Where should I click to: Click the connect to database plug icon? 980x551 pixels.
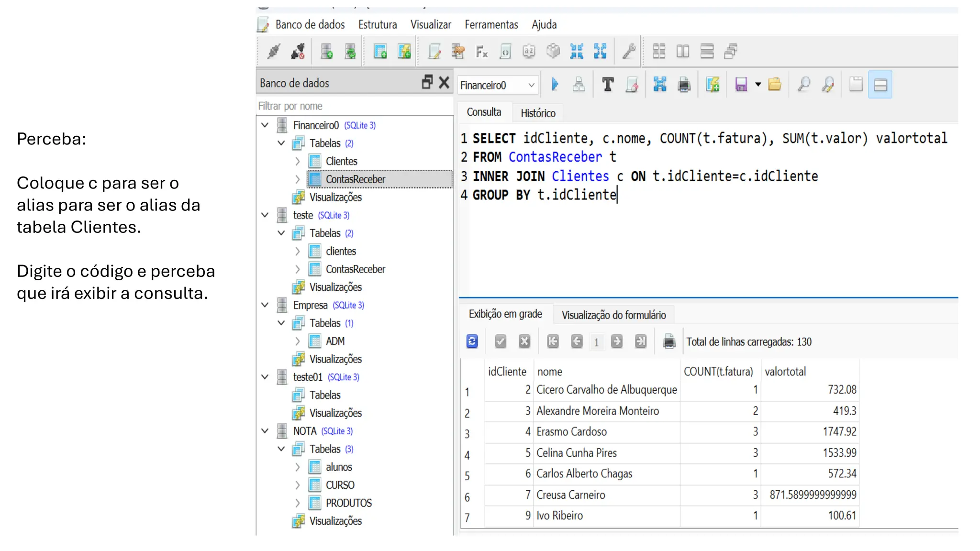coord(274,51)
